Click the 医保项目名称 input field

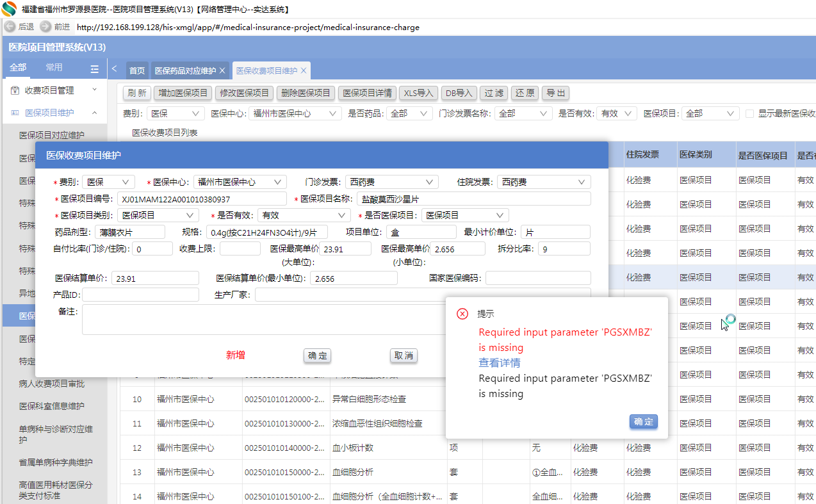[473, 199]
